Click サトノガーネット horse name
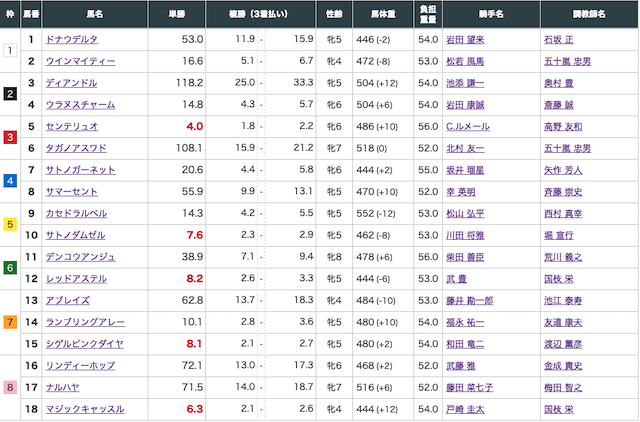 click(80, 170)
